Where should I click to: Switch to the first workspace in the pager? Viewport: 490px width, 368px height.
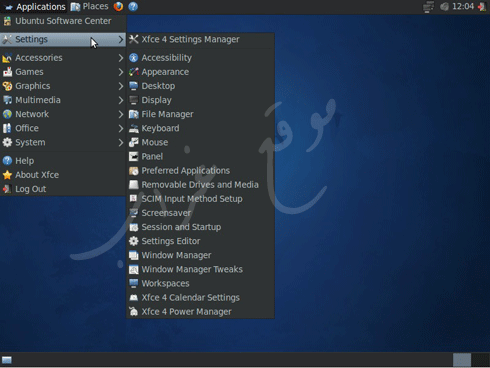(462, 360)
